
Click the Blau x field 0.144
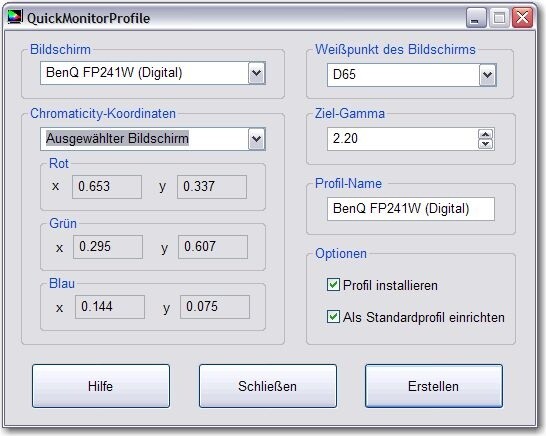(x=110, y=307)
